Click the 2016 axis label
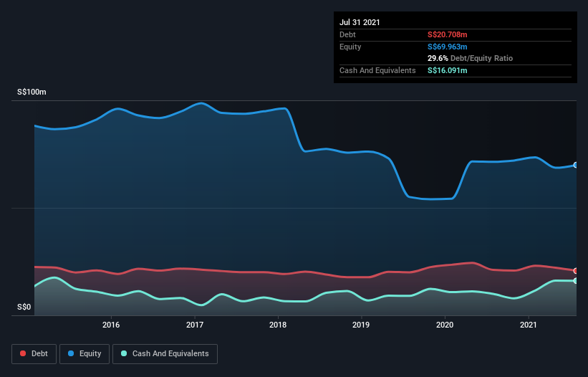 (x=111, y=325)
